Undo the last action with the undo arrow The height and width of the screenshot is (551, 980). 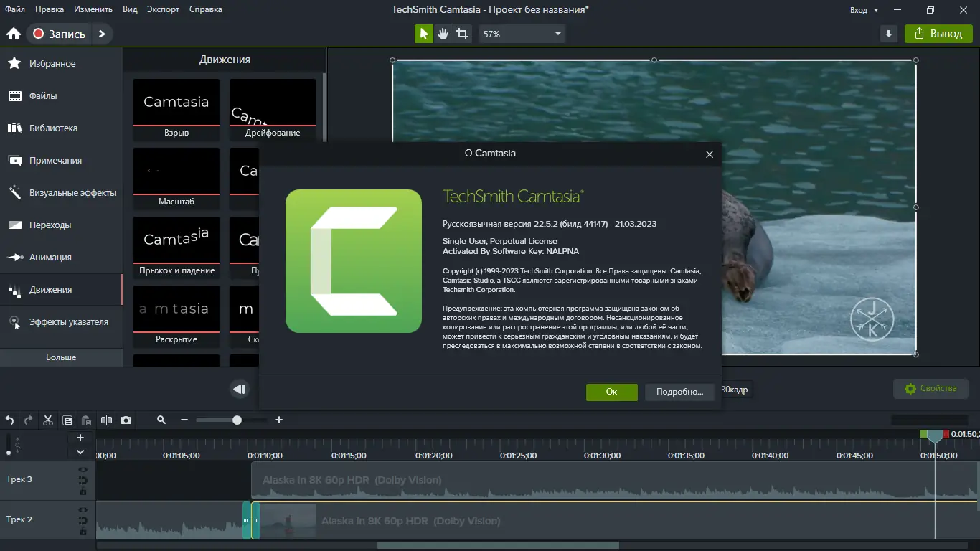click(9, 420)
